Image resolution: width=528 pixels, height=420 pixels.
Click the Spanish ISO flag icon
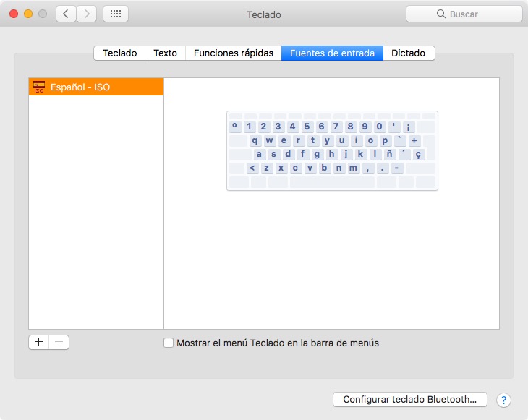click(39, 87)
